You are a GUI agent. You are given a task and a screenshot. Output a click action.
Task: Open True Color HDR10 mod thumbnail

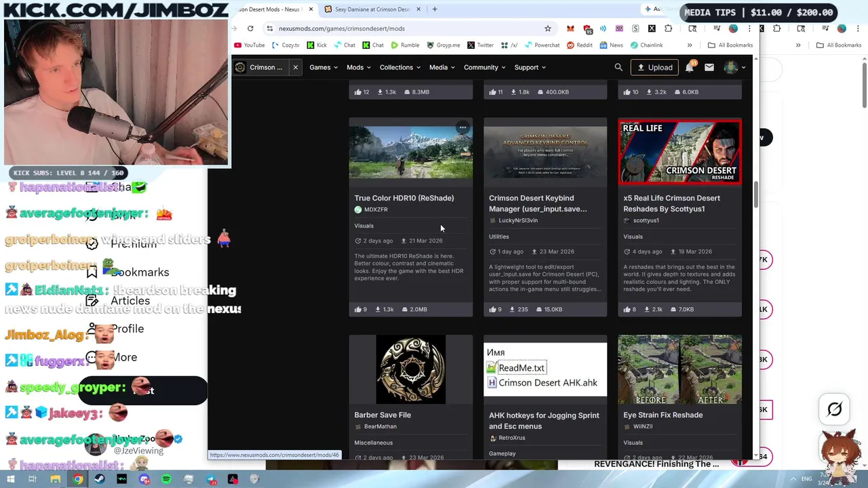[410, 152]
